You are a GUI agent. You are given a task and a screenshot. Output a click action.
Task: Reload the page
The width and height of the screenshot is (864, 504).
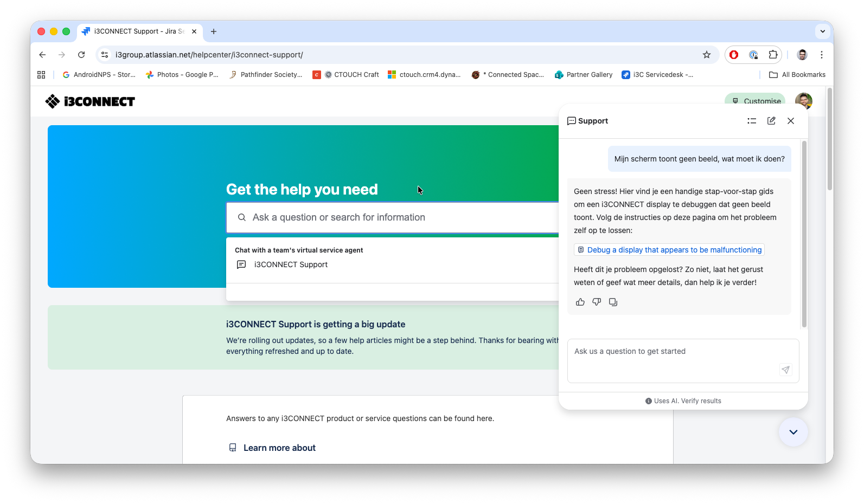click(81, 55)
